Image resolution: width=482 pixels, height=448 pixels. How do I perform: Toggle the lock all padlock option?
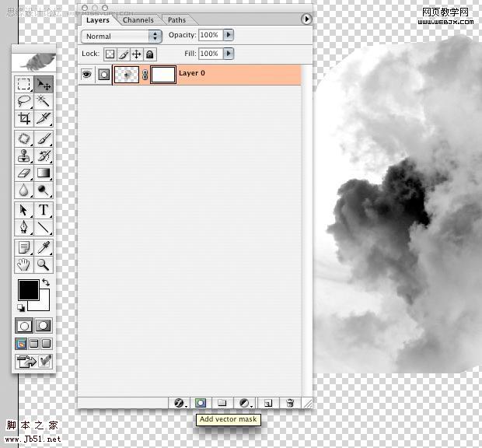(x=150, y=54)
